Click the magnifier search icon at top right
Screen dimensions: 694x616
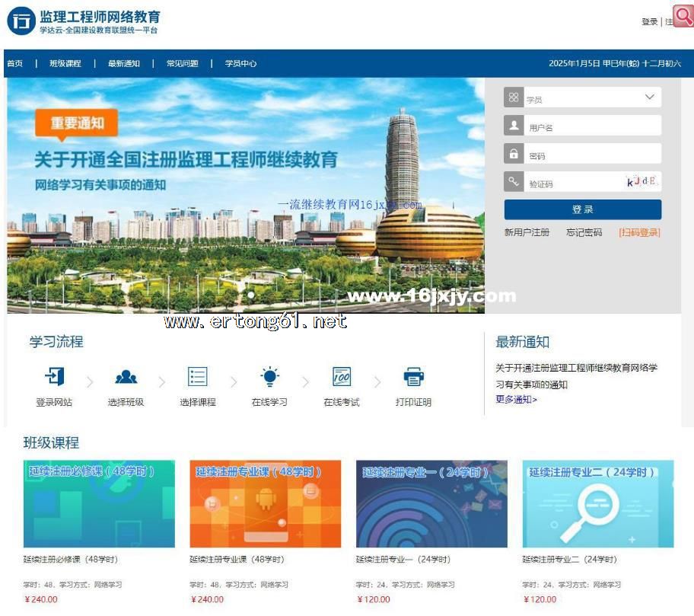(x=683, y=18)
